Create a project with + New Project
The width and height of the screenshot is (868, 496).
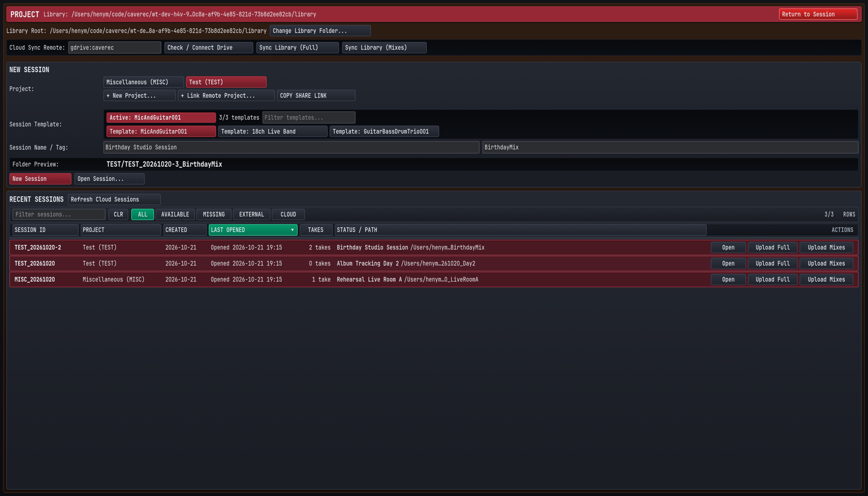click(x=139, y=96)
